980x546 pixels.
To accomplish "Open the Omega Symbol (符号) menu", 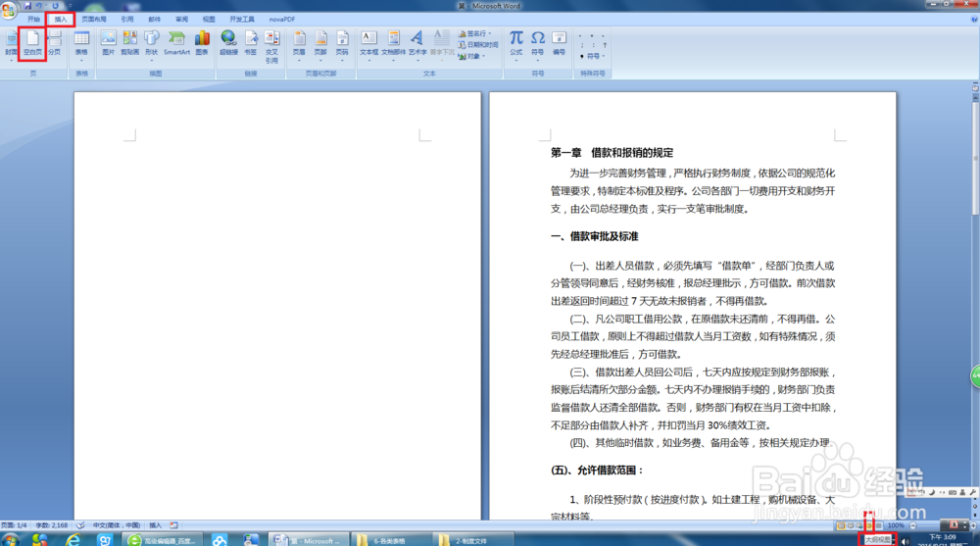I will click(537, 44).
